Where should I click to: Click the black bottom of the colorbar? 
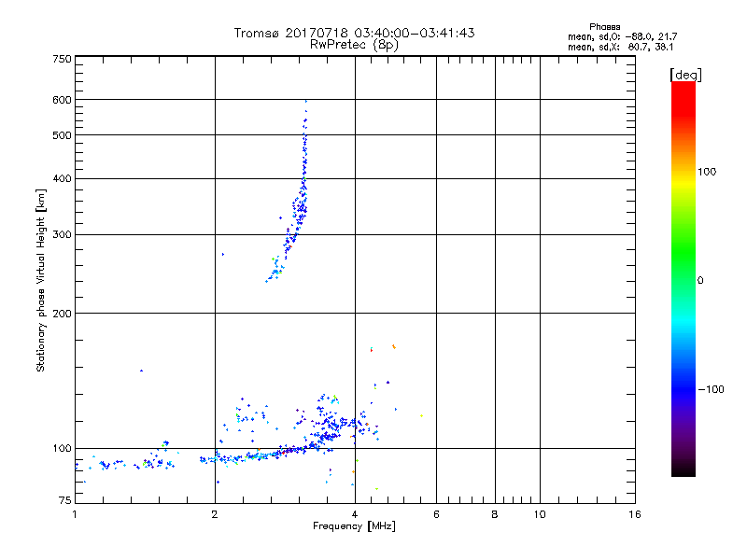(684, 469)
